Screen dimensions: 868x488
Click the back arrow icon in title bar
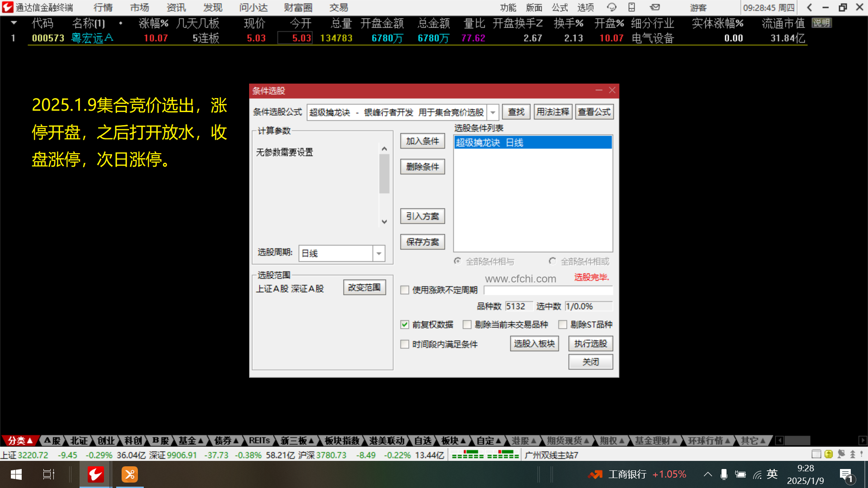coord(809,7)
